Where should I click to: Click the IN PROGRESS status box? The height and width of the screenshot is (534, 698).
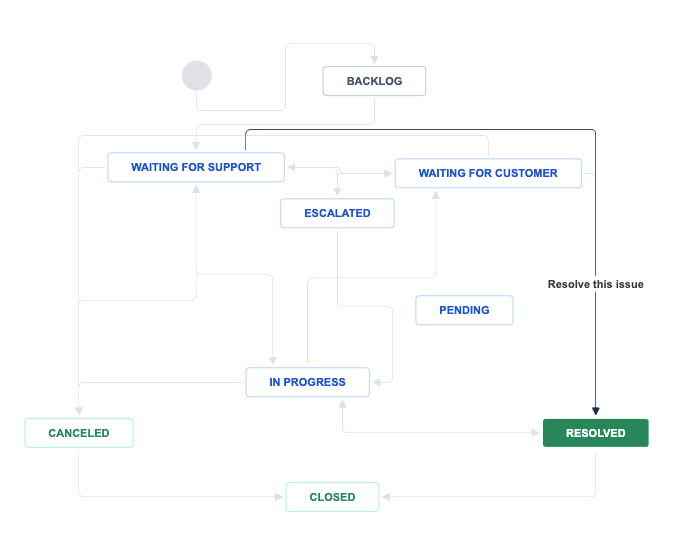coord(308,382)
